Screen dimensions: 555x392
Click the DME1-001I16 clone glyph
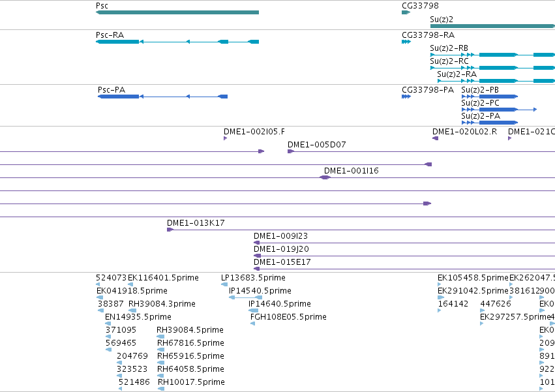click(325, 177)
